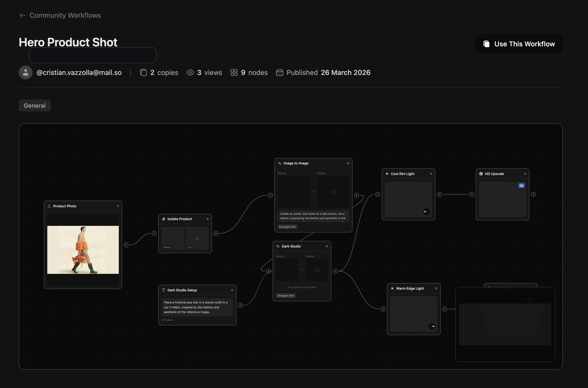Image resolution: width=588 pixels, height=388 pixels.
Task: Click the add connector plus after HD Upscale node
Action: (x=533, y=194)
